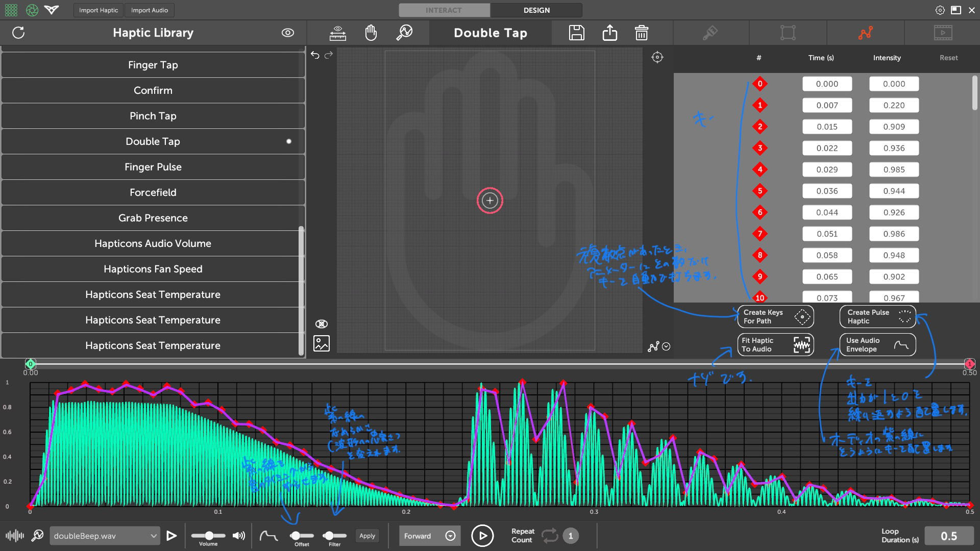The image size is (980, 551).
Task: Click the image background icon
Action: [x=322, y=343]
